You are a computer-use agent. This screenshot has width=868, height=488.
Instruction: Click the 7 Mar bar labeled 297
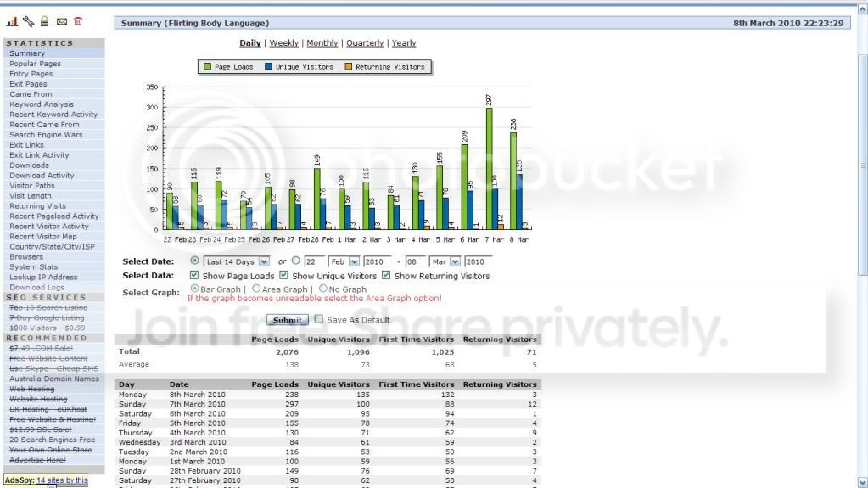click(x=490, y=168)
